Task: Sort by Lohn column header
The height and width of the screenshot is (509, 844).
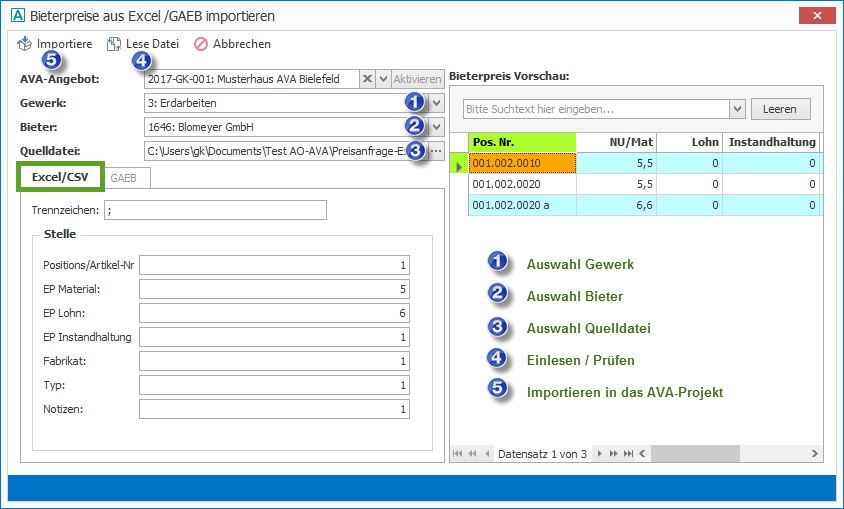Action: (690, 143)
